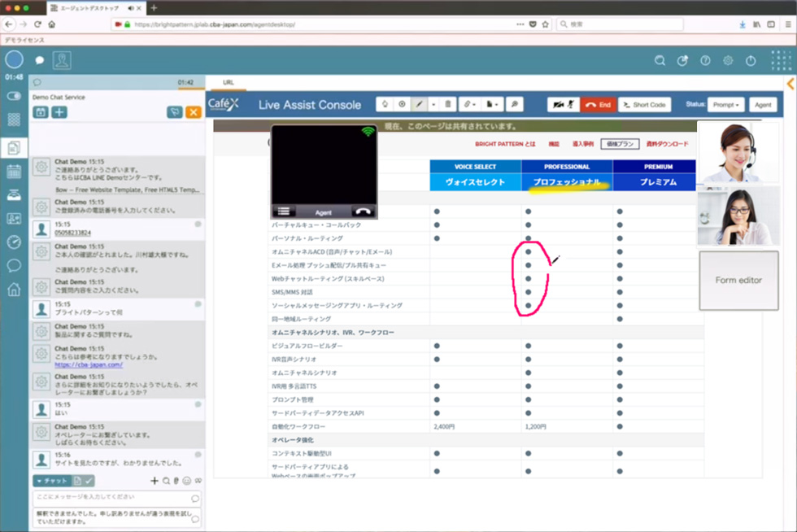The height and width of the screenshot is (532, 797).
Task: Click the home icon in left sidebar
Action: [x=14, y=289]
